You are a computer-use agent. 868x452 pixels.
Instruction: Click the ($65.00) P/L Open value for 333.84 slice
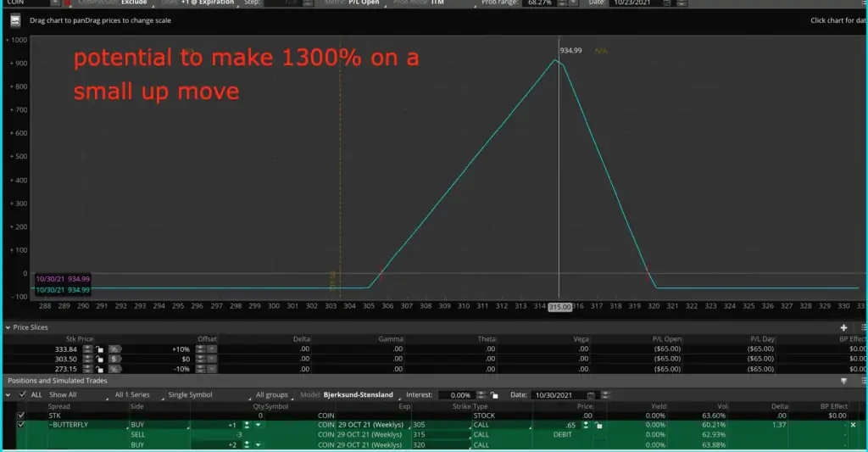point(668,349)
